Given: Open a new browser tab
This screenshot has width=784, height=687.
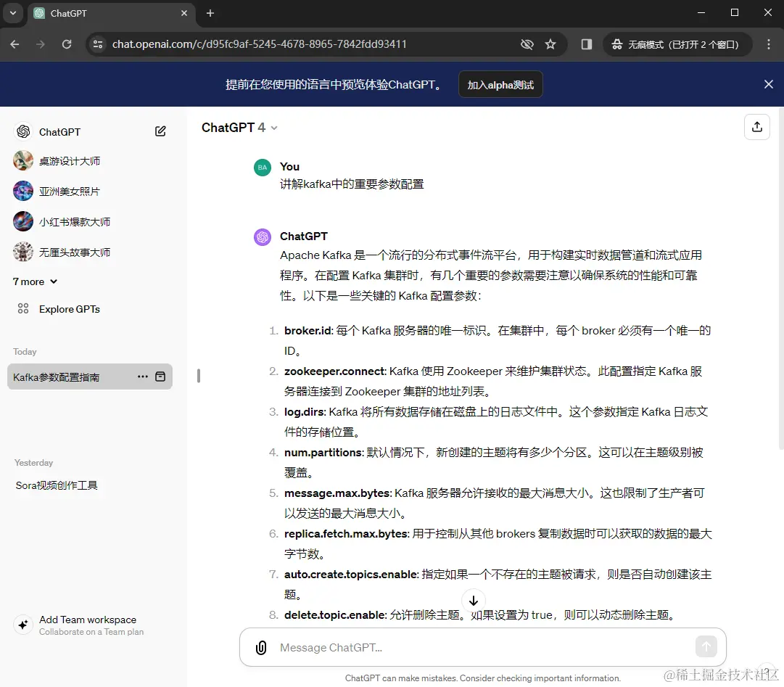Looking at the screenshot, I should click(210, 13).
